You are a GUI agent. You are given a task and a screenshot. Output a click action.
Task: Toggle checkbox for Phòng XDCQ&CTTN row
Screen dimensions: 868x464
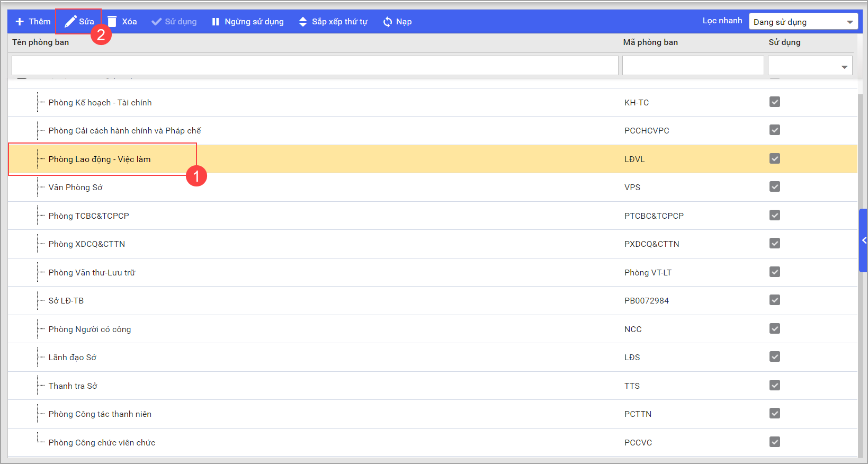click(775, 243)
